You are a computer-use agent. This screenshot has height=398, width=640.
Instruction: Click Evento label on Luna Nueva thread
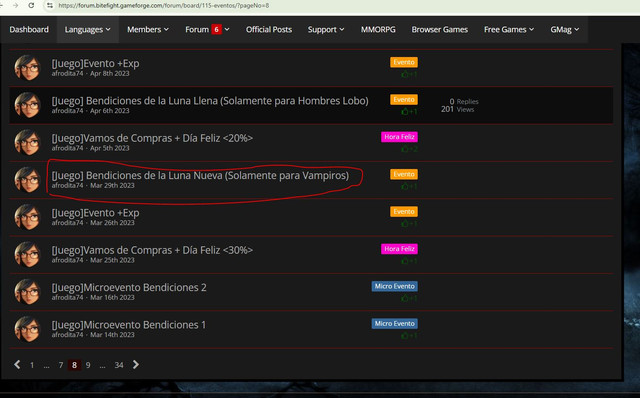(x=404, y=174)
